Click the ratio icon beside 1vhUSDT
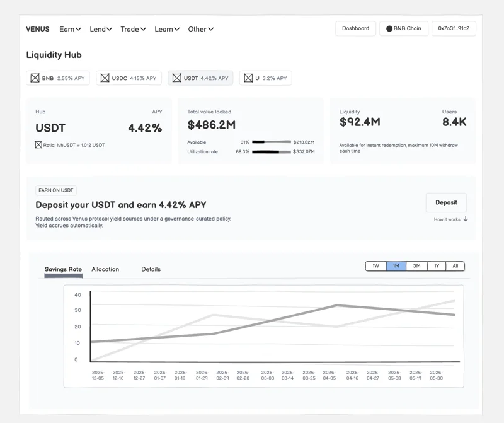Screen dimensions: 504x423 tap(38, 145)
